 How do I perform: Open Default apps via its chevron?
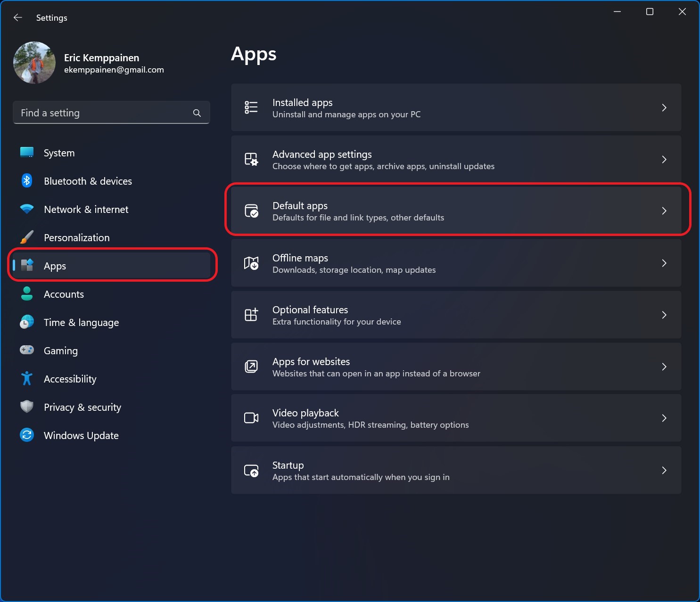(664, 211)
